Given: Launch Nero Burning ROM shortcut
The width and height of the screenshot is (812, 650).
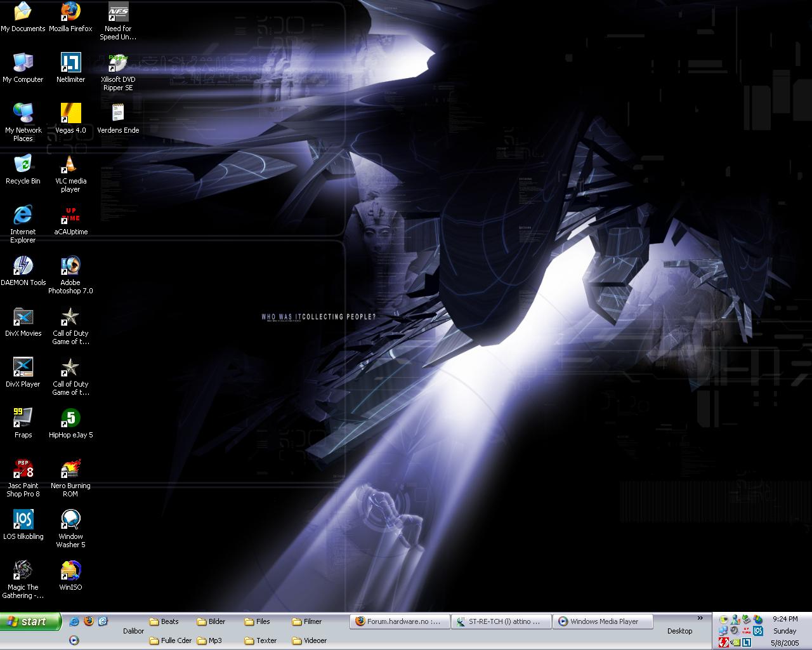Looking at the screenshot, I should pos(70,479).
